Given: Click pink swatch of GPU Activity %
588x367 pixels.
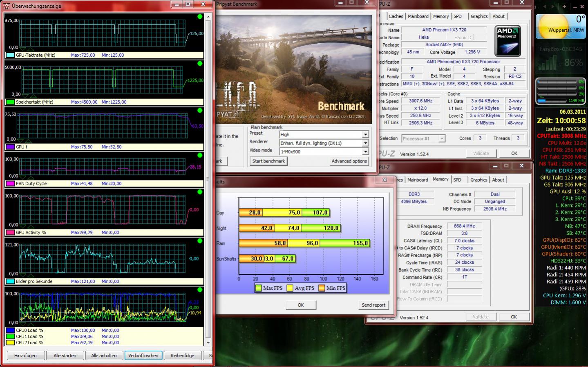Looking at the screenshot, I should click(x=10, y=233).
